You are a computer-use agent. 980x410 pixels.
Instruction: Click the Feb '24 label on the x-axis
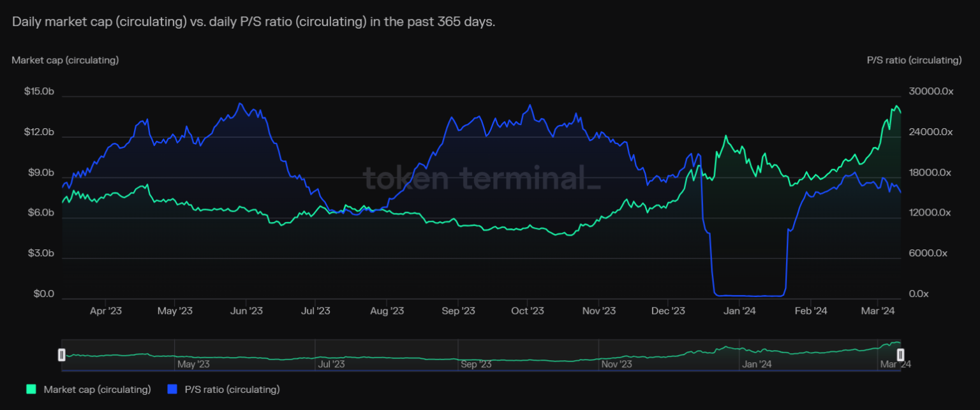click(x=810, y=311)
